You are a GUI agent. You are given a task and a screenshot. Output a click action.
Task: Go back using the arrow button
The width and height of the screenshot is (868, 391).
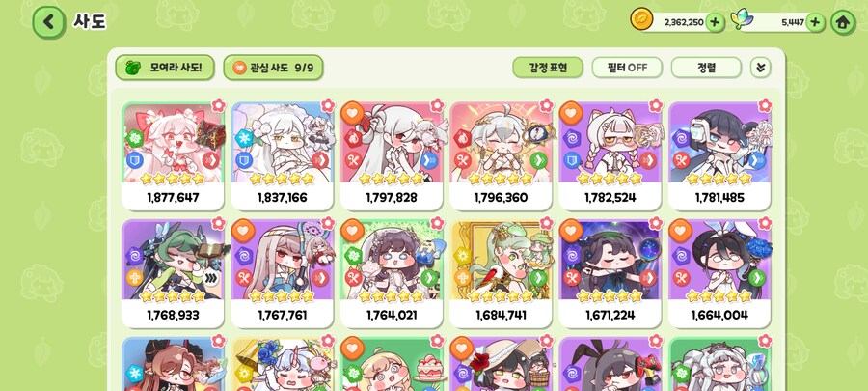[49, 22]
